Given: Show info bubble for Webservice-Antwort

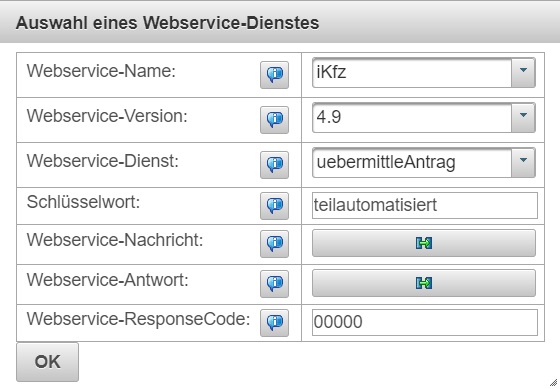Looking at the screenshot, I should (274, 284).
